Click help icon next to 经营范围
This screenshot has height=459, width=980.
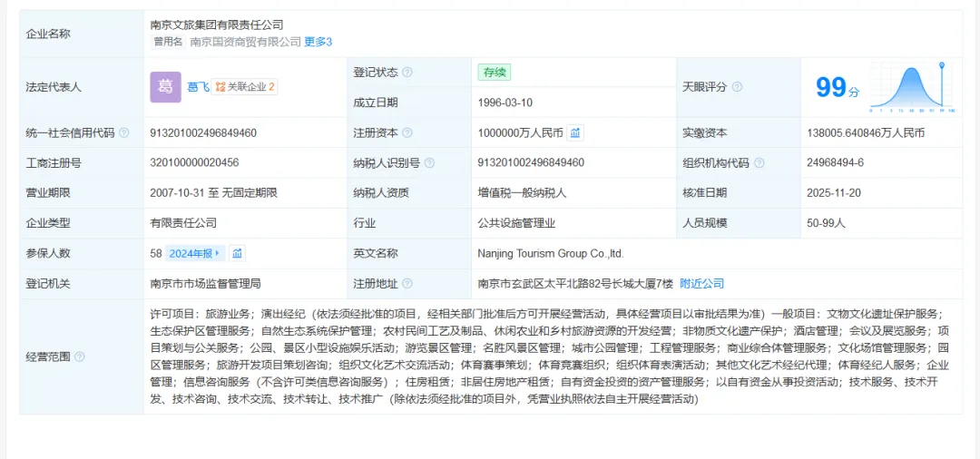point(79,357)
